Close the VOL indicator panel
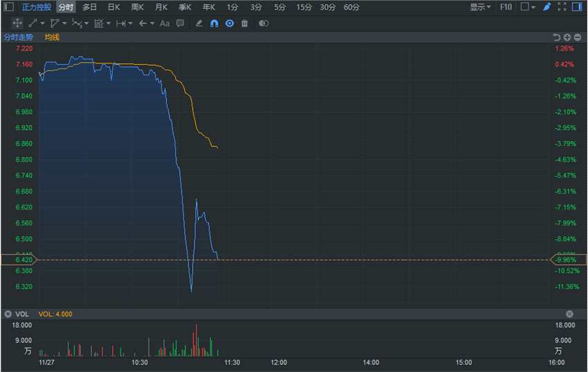588x372 pixels. click(569, 314)
